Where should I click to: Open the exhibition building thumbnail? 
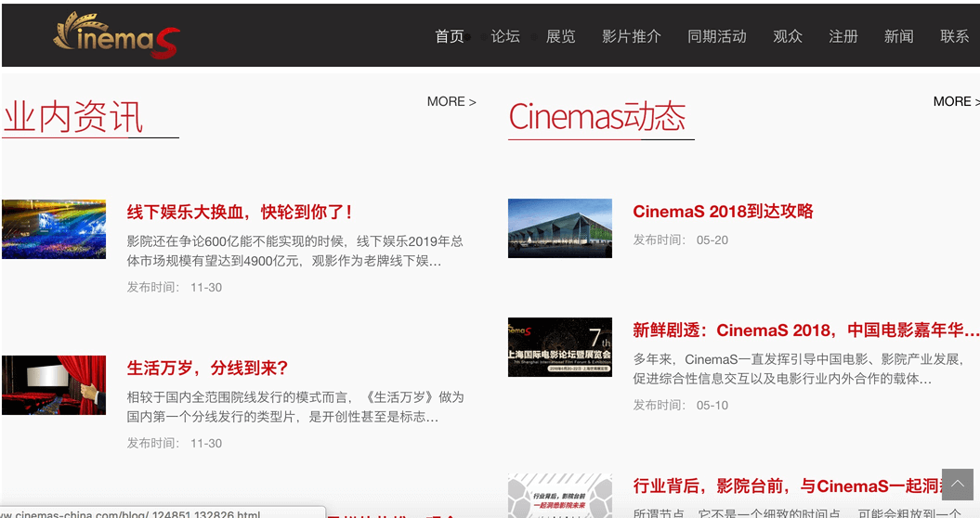coord(560,228)
